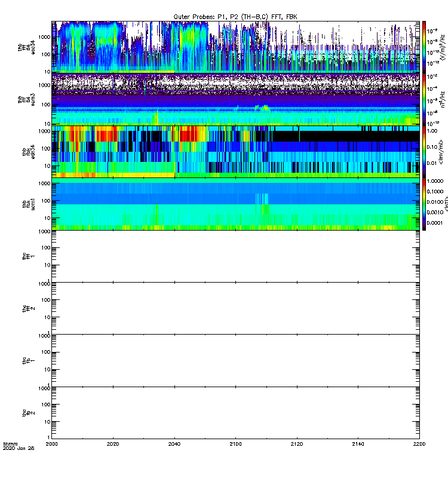
Task: Click the "0.0010" color bar tick value
Action: tap(435, 212)
